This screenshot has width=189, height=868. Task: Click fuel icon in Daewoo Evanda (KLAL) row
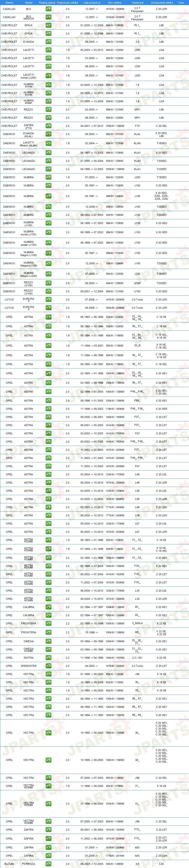[49, 134]
